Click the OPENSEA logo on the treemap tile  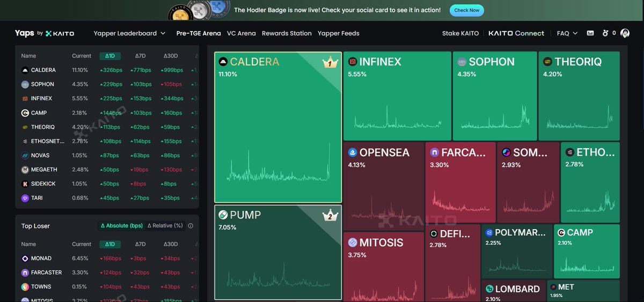(353, 153)
